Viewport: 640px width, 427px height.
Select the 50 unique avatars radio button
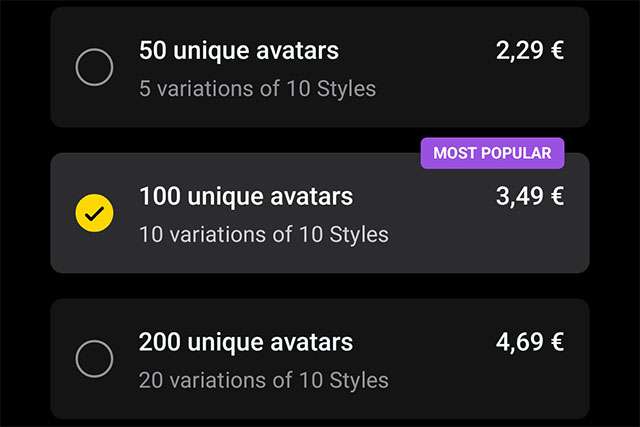coord(94,68)
